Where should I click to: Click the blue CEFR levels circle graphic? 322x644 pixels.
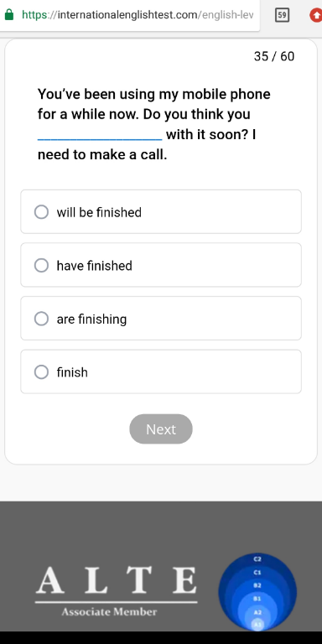tap(257, 591)
